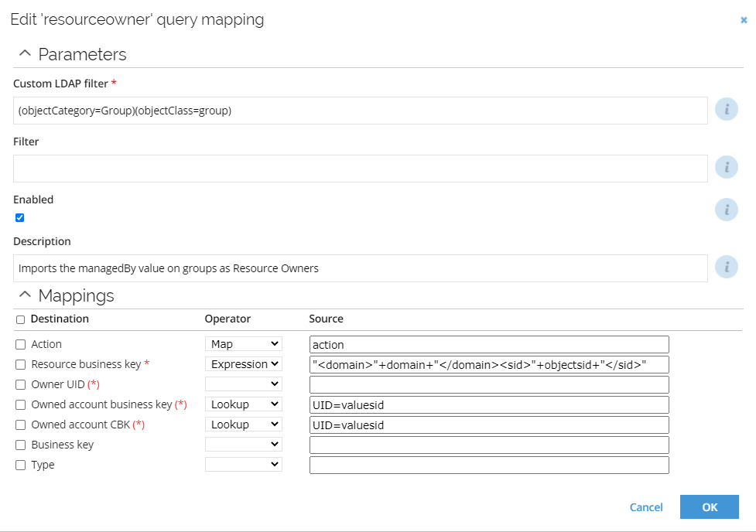The image size is (756, 532).
Task: Check the Owner UID row checkbox
Action: [x=20, y=384]
